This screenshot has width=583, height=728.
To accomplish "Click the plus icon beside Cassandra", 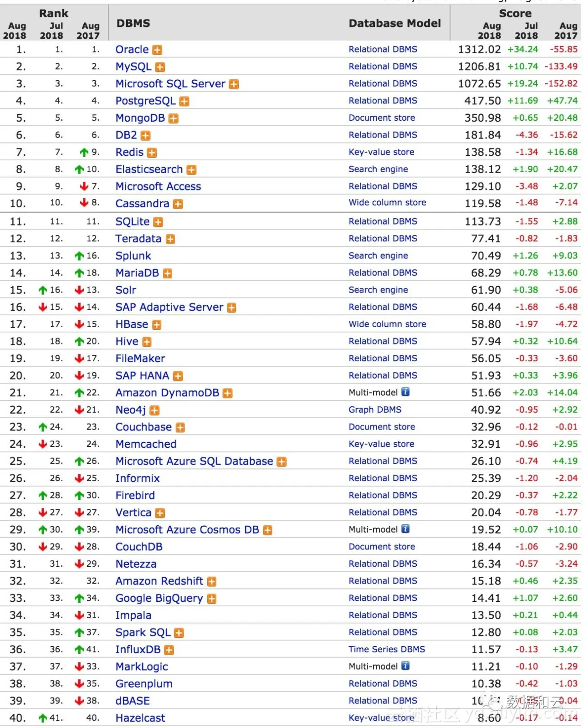I will (178, 204).
